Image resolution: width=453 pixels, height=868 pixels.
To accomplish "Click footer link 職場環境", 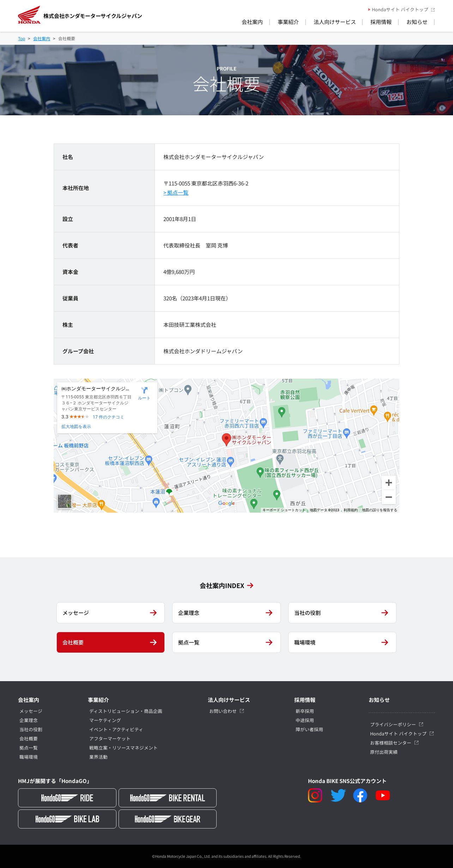I will 29,757.
